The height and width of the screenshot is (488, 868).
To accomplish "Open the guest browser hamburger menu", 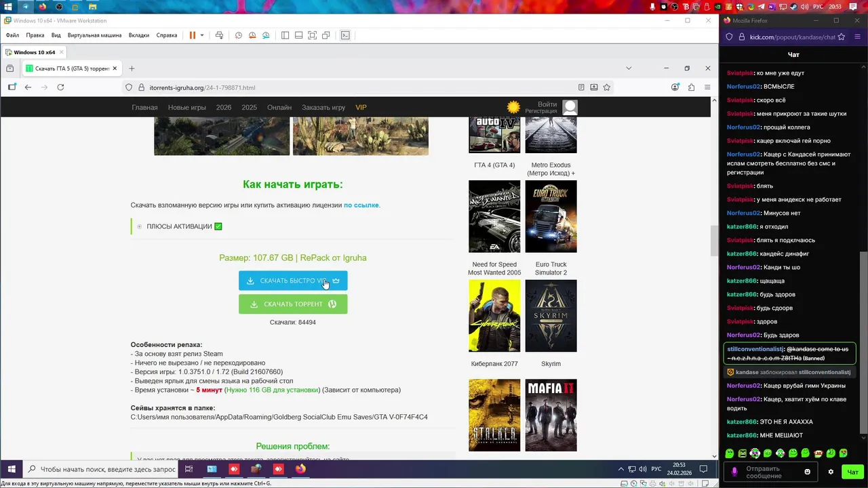I will pyautogui.click(x=707, y=87).
